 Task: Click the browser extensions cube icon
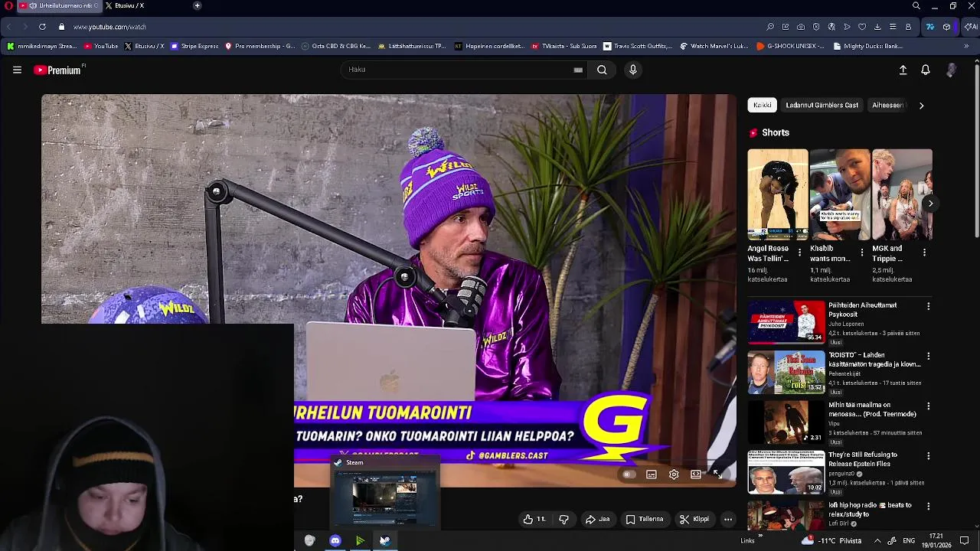947,27
